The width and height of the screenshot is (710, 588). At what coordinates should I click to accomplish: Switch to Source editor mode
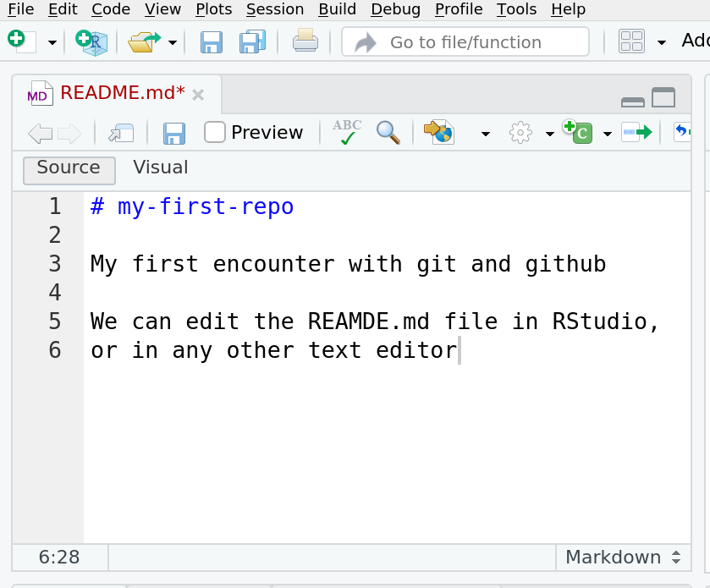click(69, 168)
